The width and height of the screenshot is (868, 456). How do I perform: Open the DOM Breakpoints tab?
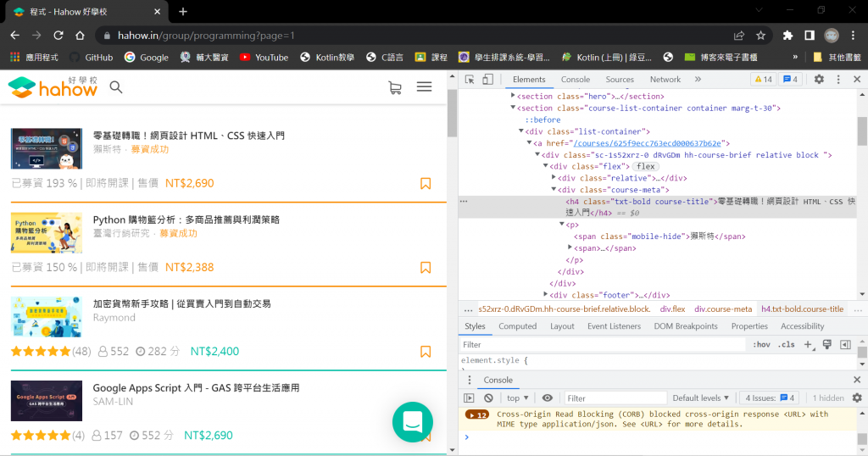(685, 326)
